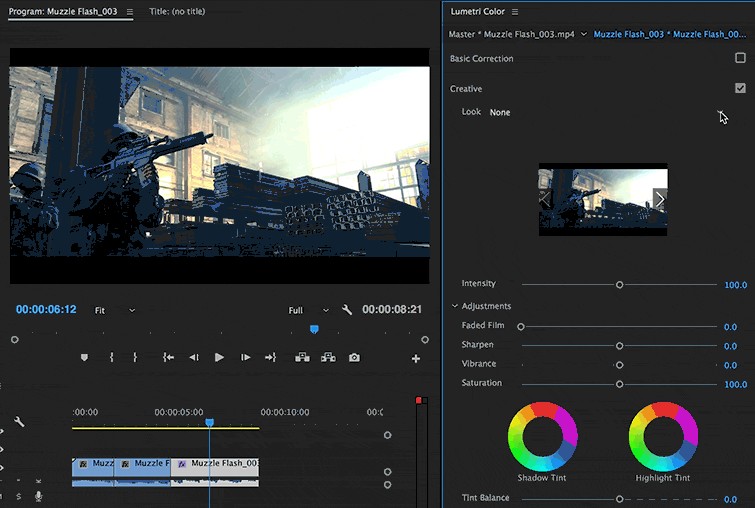Open the Lumetri Color panel menu

pyautogui.click(x=515, y=12)
